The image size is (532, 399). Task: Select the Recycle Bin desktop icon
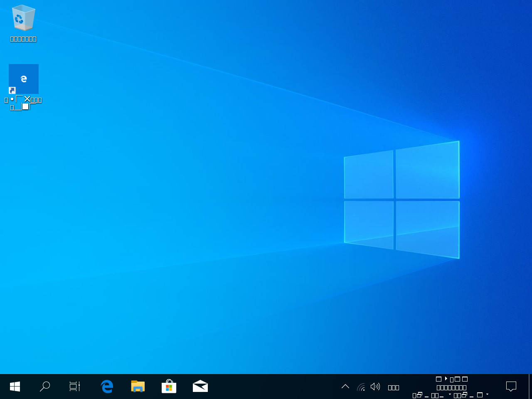[23, 23]
